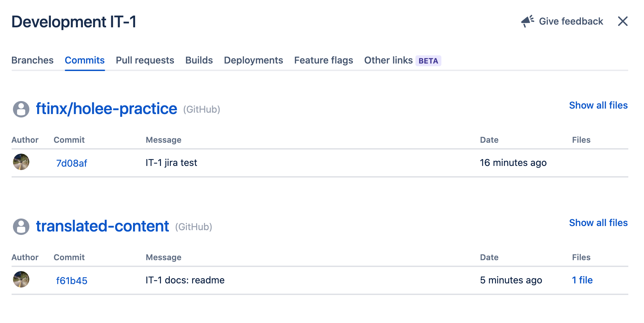Open commit 7d08af
Viewport: 644px width, 323px height.
pos(72,163)
